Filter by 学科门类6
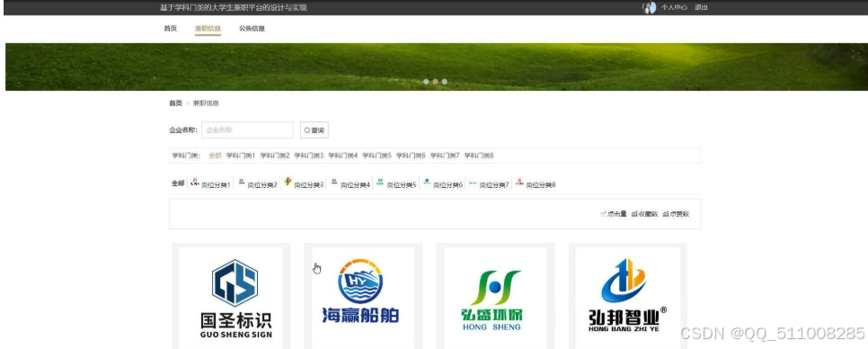Image resolution: width=868 pixels, height=349 pixels. 411,156
